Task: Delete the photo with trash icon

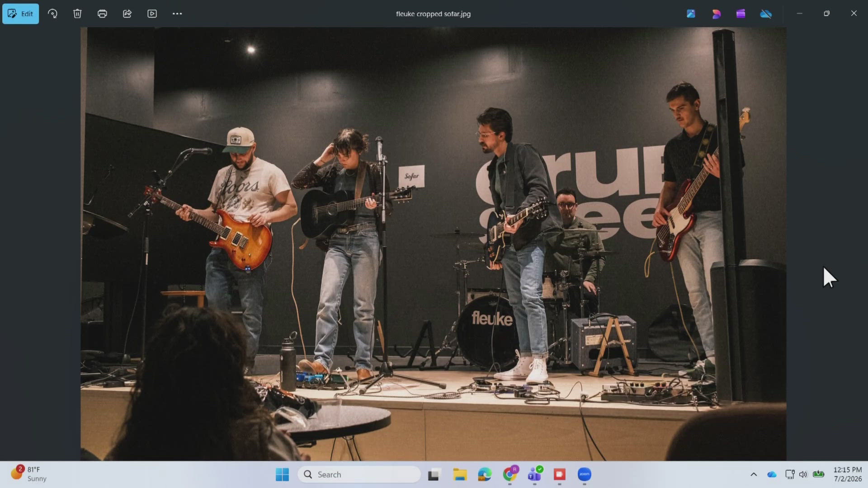Action: (77, 14)
